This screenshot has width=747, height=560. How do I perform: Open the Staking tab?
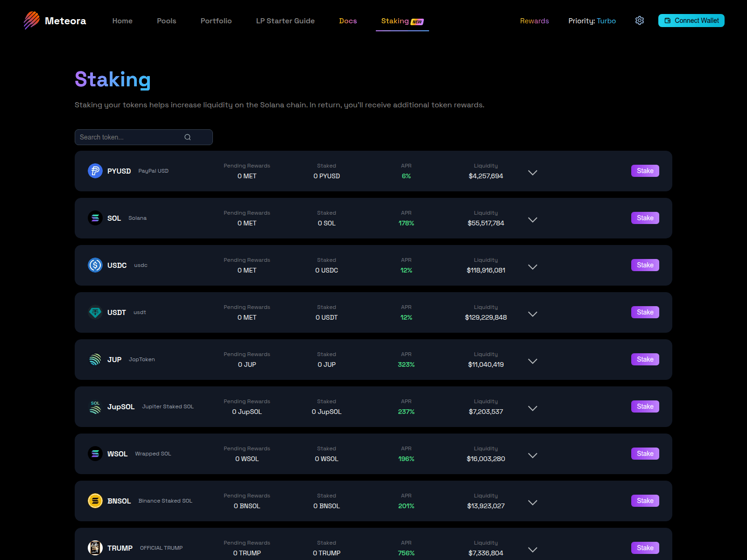(x=395, y=21)
